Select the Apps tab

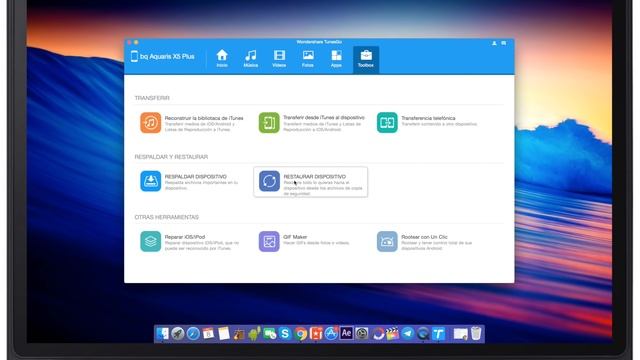(x=336, y=59)
